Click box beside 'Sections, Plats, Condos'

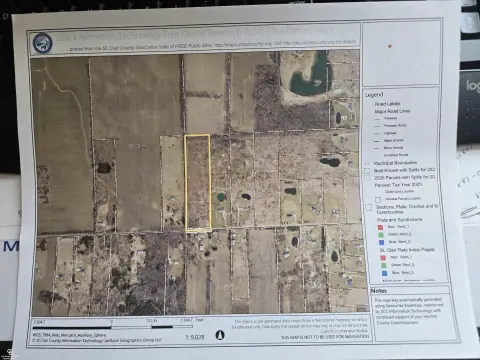(x=369, y=208)
